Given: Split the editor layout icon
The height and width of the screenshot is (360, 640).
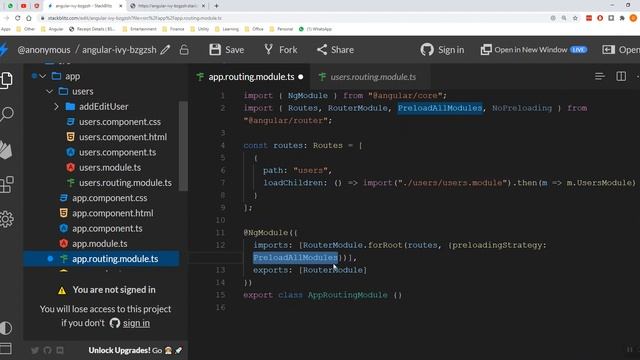Looking at the screenshot, I should [621, 76].
